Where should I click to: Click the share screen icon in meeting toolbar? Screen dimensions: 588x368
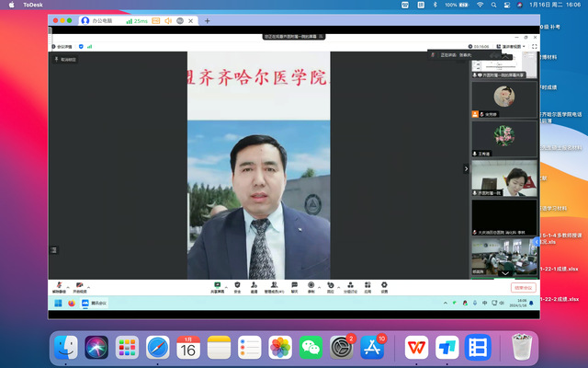218,286
